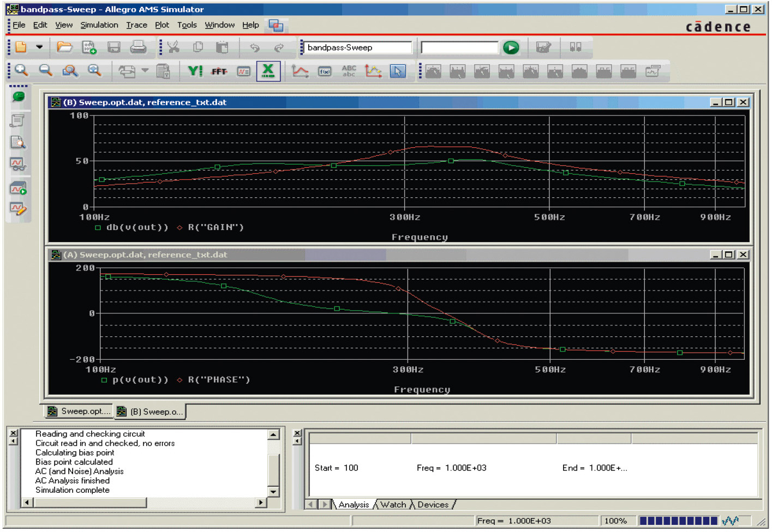Click R("PHASE") trace legend label

click(219, 380)
